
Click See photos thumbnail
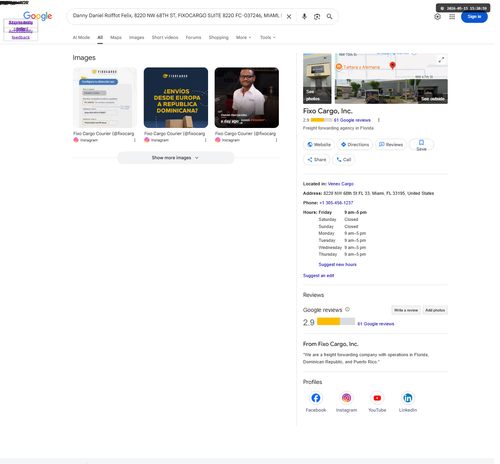[317, 78]
